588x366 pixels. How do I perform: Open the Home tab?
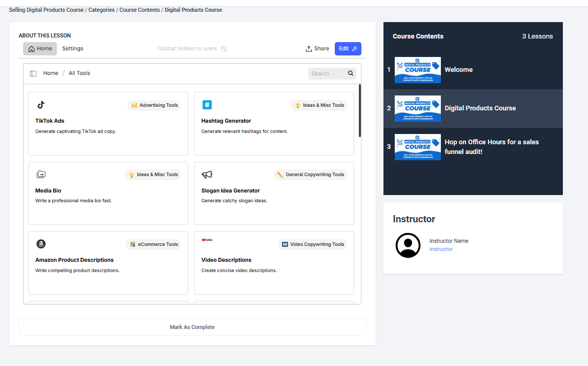tap(40, 49)
